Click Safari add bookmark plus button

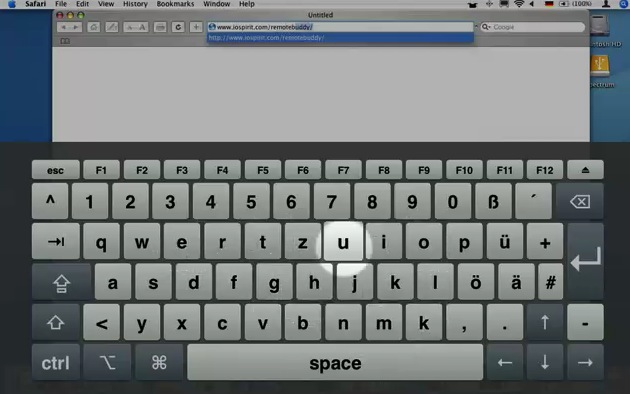click(196, 27)
